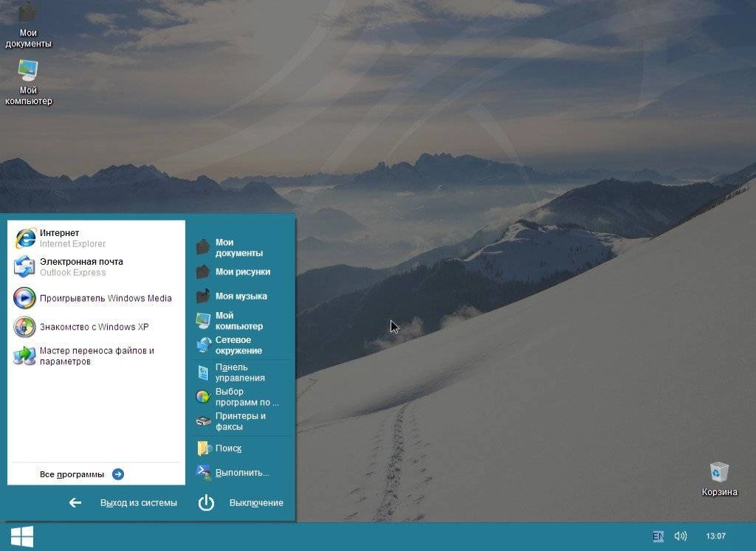This screenshot has height=551, width=756.
Task: Click the Выполнить... label
Action: pos(242,473)
